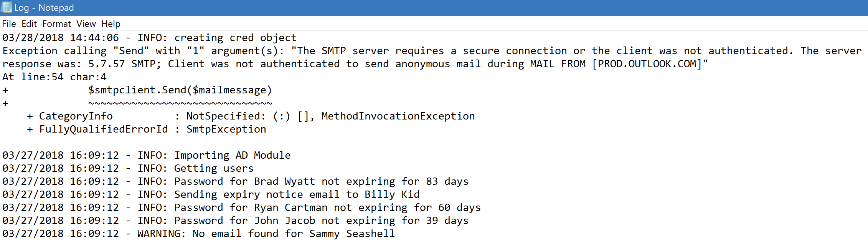Open the Format menu
The height and width of the screenshot is (249, 868).
click(x=57, y=24)
